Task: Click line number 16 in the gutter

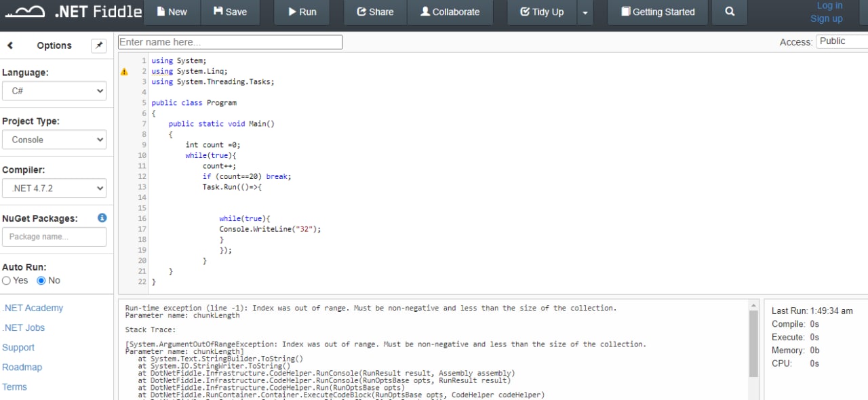Action: pos(142,219)
